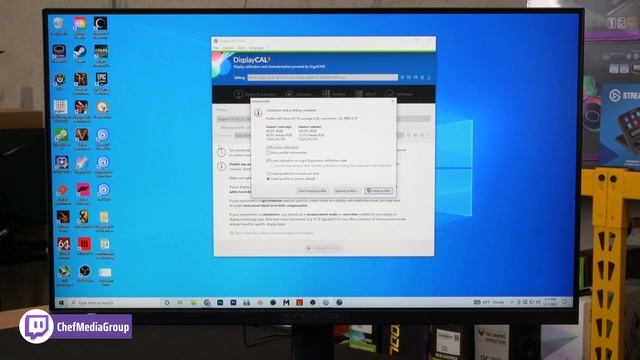Switch to the 3D LUT tab

click(365, 94)
